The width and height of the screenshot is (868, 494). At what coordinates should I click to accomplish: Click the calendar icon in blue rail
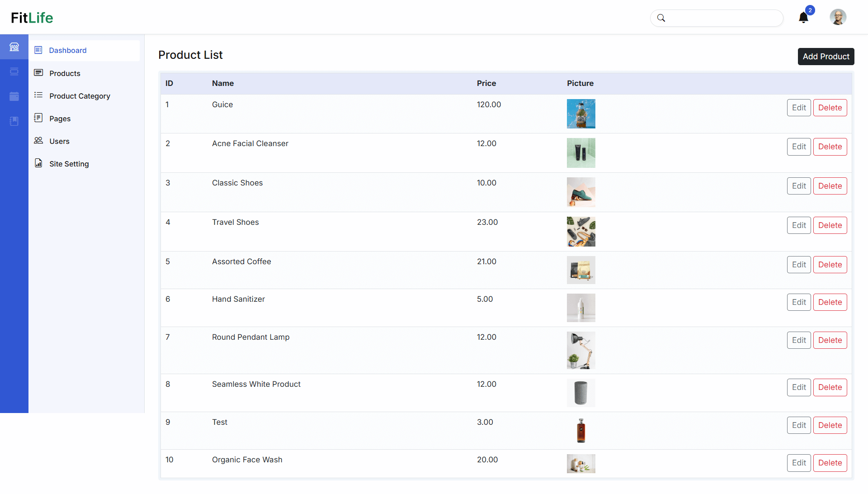pos(14,96)
